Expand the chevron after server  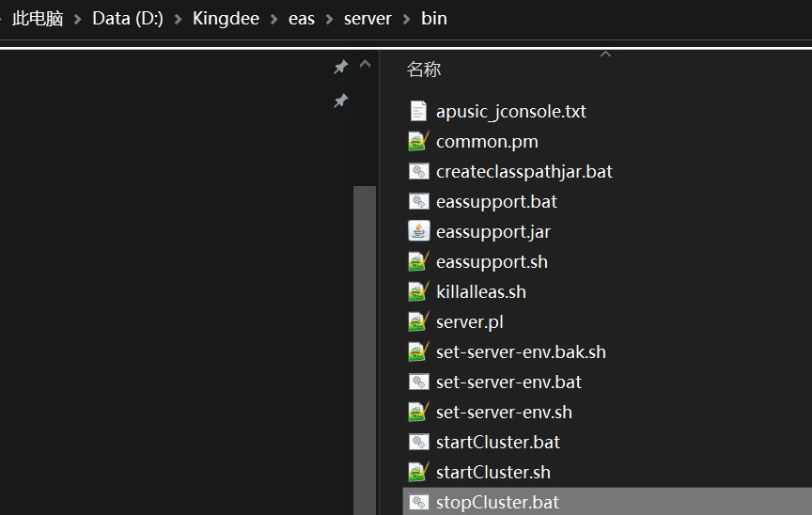[407, 19]
